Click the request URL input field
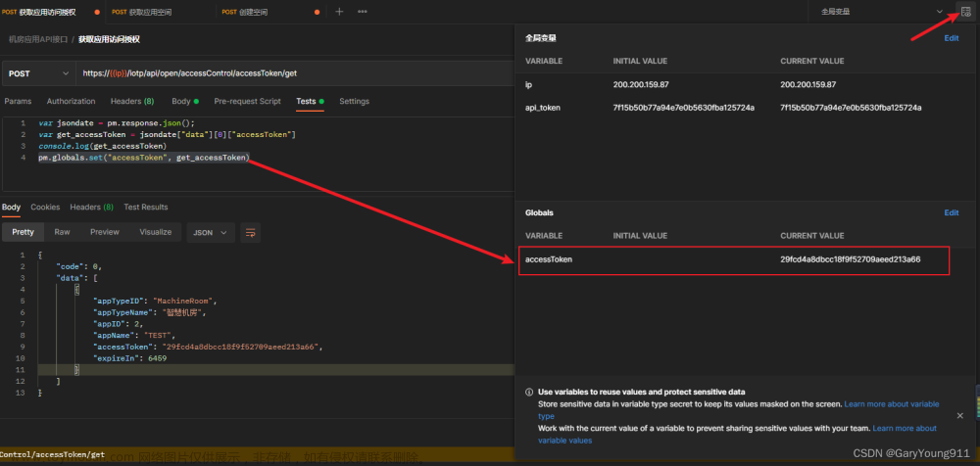This screenshot has height=466, width=980. tap(294, 73)
